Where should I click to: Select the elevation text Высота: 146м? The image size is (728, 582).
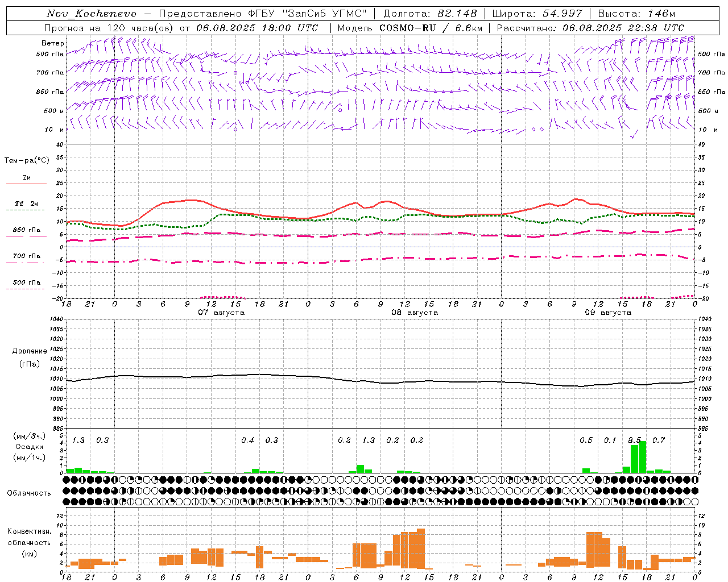click(x=636, y=14)
